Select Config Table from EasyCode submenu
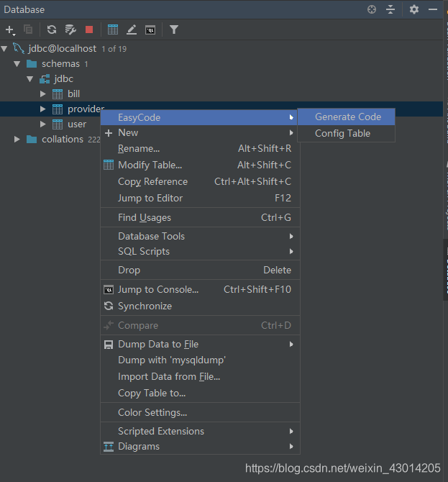The width and height of the screenshot is (448, 482). pyautogui.click(x=347, y=133)
